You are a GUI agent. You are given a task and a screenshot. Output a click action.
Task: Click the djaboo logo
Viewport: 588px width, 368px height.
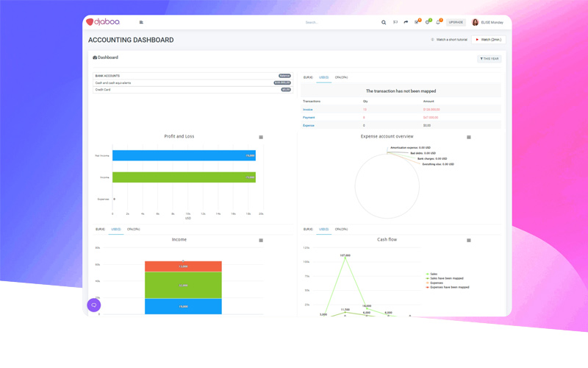103,22
